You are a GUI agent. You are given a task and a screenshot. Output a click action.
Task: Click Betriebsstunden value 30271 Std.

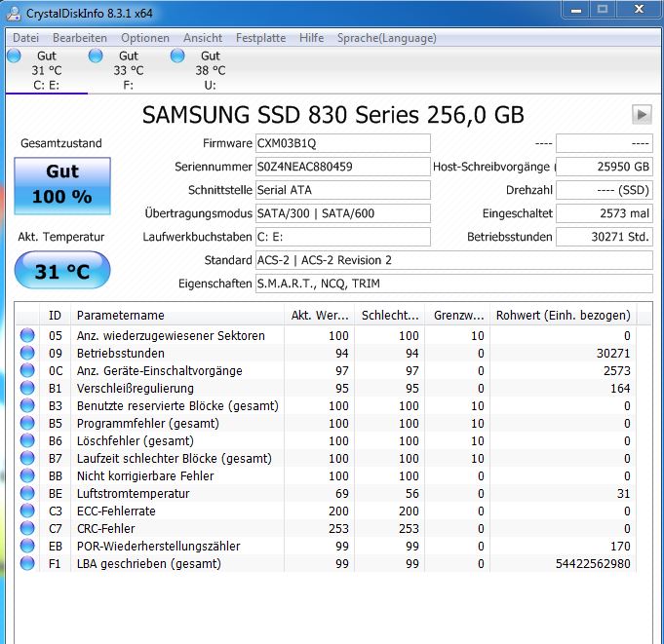click(605, 237)
